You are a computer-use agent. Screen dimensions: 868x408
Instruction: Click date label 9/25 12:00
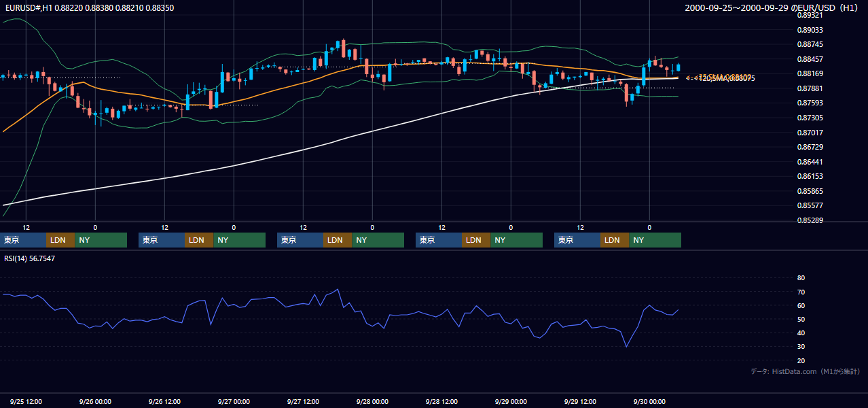click(26, 402)
